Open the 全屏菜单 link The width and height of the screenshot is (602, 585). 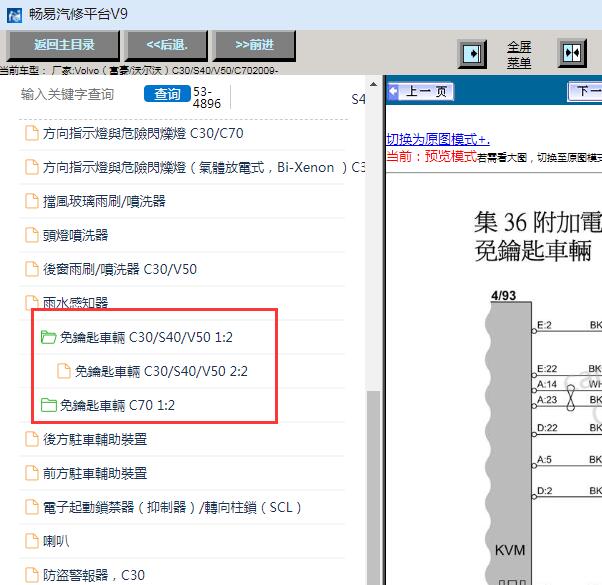tap(519, 55)
